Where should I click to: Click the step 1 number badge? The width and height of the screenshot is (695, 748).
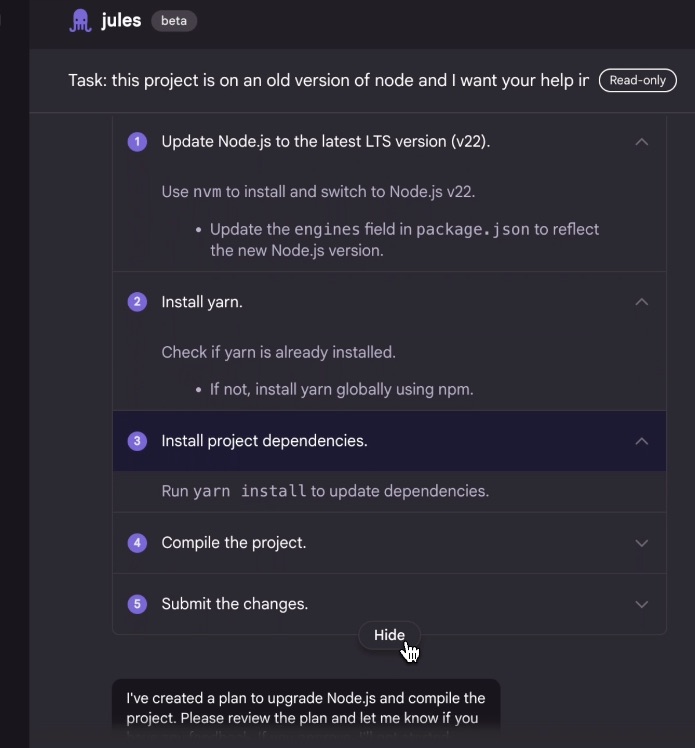point(137,142)
